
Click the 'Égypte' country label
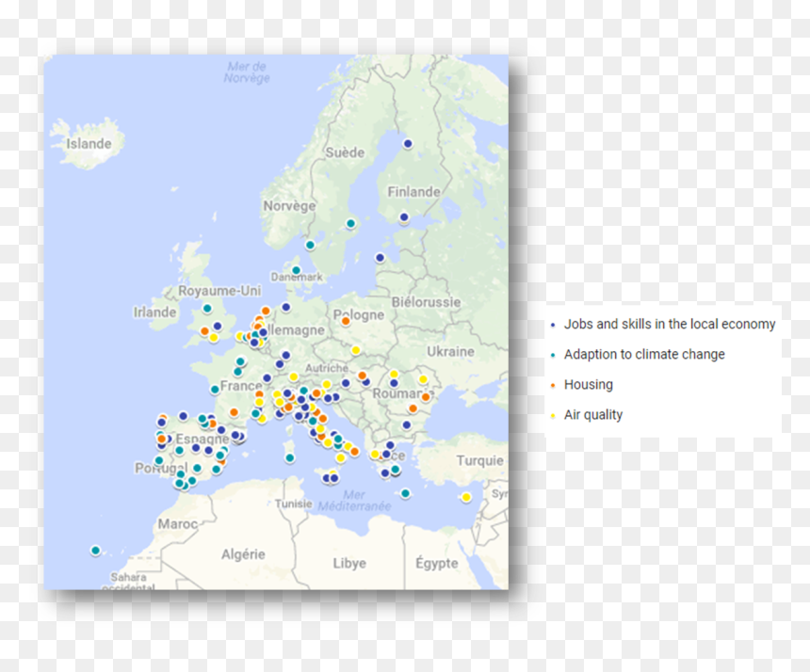[x=437, y=563]
